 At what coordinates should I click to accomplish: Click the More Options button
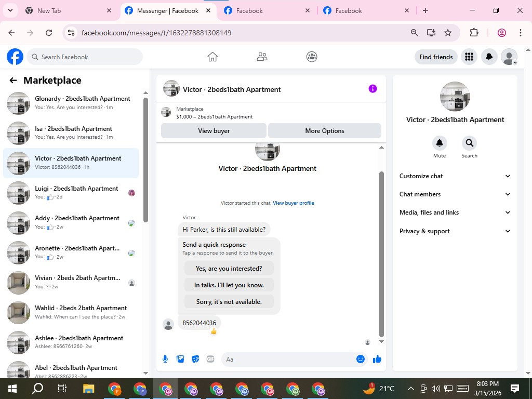click(x=325, y=130)
